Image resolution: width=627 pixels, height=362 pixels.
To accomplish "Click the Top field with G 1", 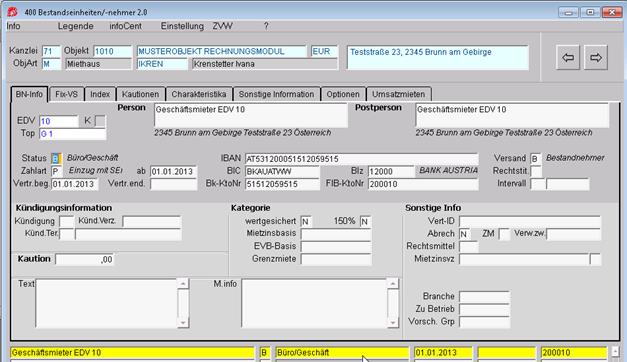I will point(72,134).
